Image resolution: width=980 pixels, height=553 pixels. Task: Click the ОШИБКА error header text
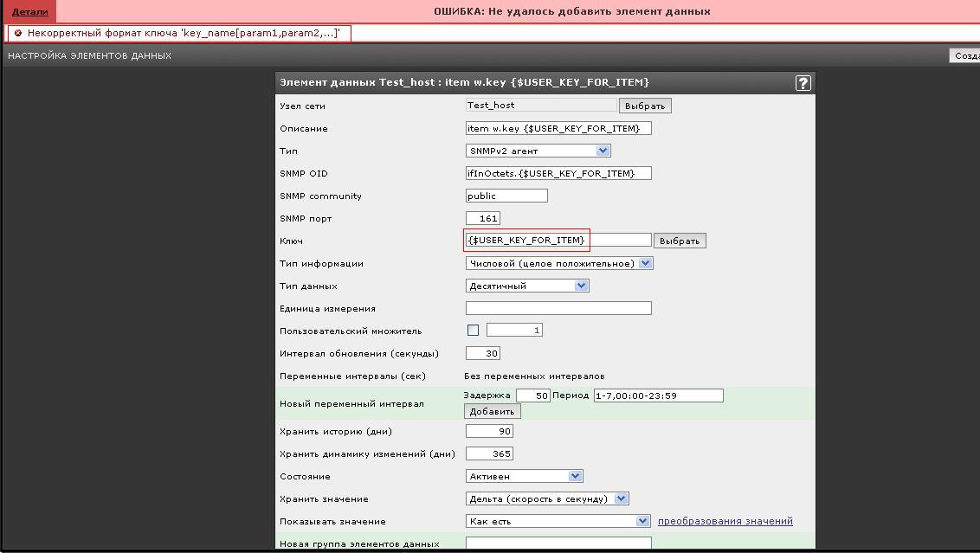click(572, 11)
